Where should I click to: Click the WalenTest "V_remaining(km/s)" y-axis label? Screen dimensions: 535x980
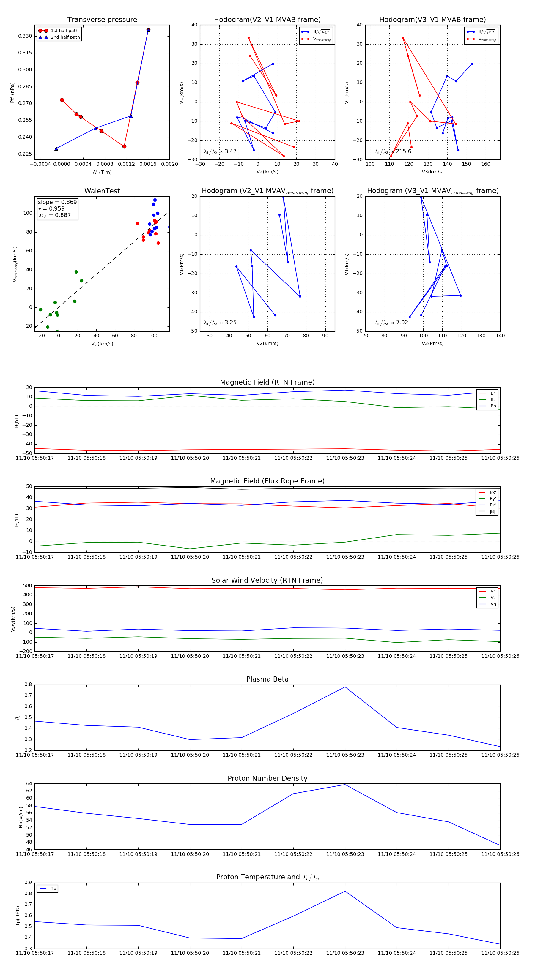tap(15, 264)
